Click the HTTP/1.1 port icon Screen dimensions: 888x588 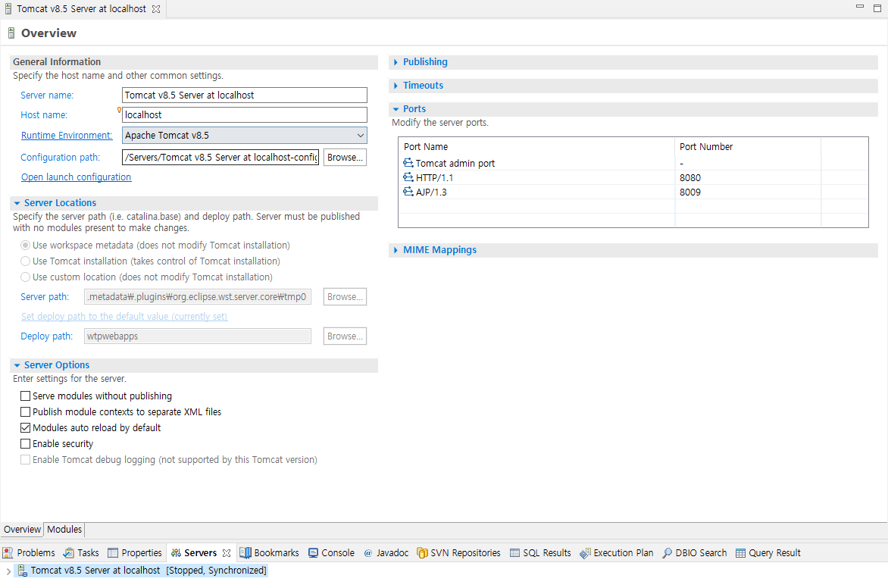click(408, 177)
